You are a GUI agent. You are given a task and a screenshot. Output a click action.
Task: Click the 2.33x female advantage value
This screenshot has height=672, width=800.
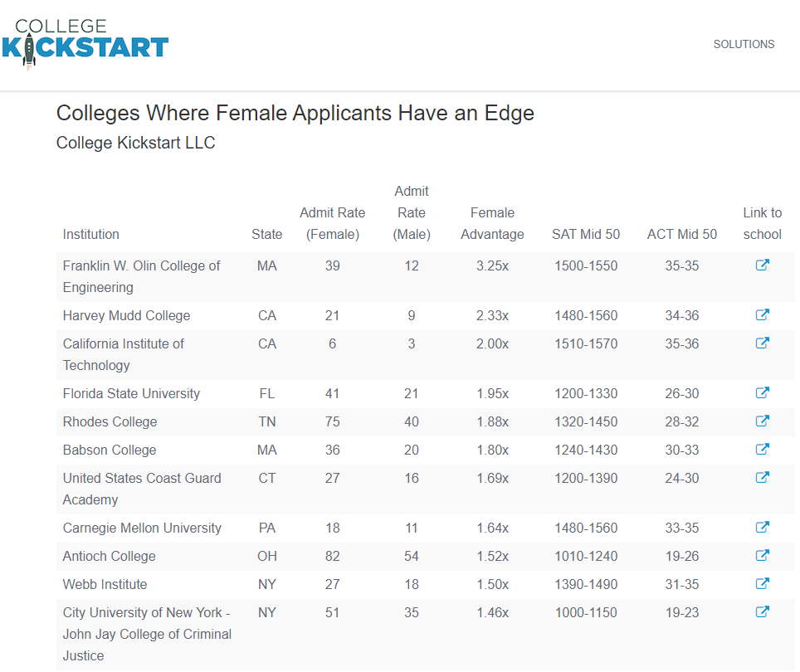point(492,315)
